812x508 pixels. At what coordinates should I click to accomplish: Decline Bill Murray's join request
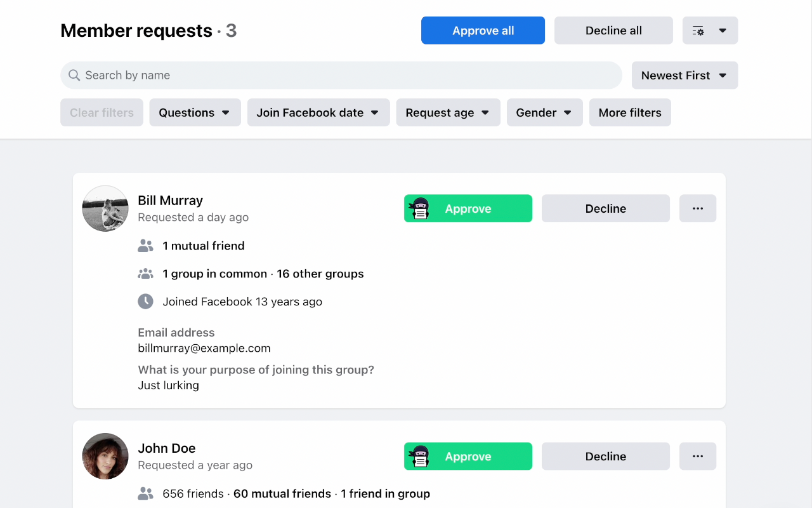pos(605,208)
